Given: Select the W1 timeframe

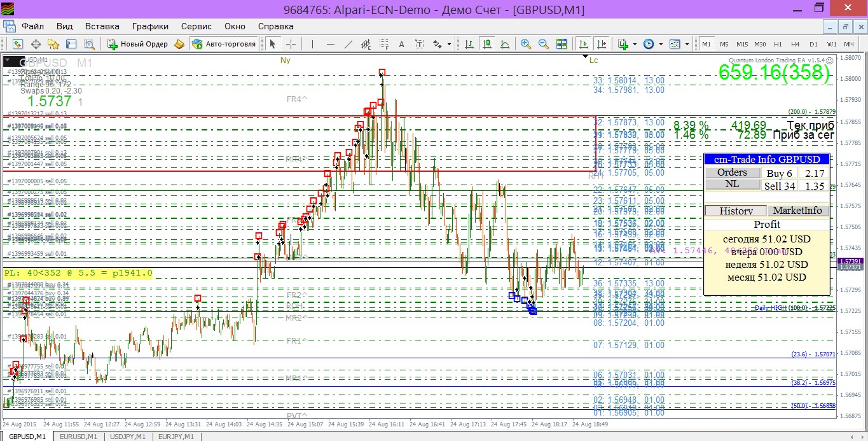Looking at the screenshot, I should tap(832, 44).
